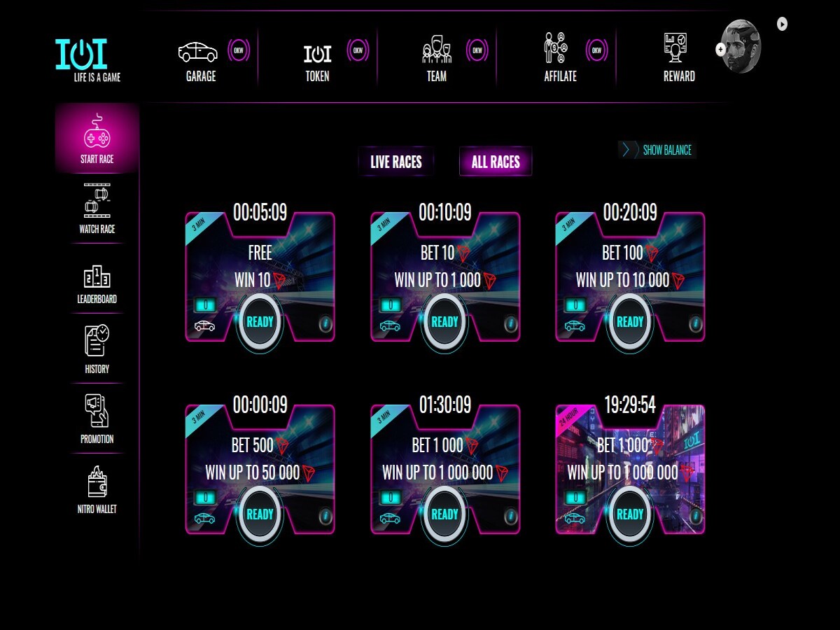The height and width of the screenshot is (630, 840).
Task: Click READY on the 19:29:54 race
Action: coord(629,514)
